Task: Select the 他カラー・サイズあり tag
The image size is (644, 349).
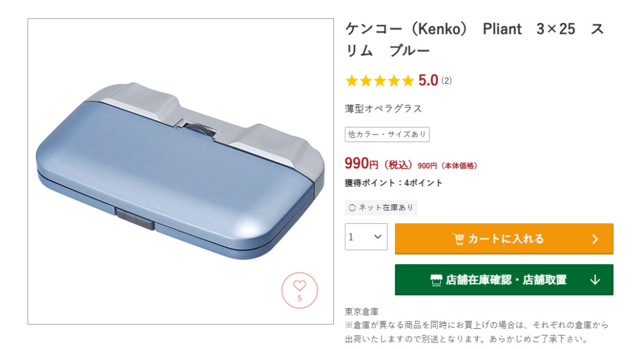Action: (387, 134)
